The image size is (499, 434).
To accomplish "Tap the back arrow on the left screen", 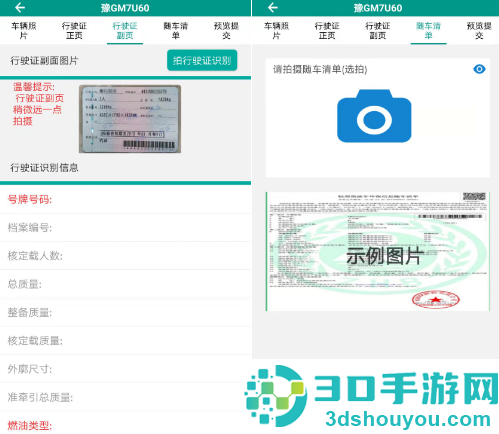I will [x=20, y=7].
